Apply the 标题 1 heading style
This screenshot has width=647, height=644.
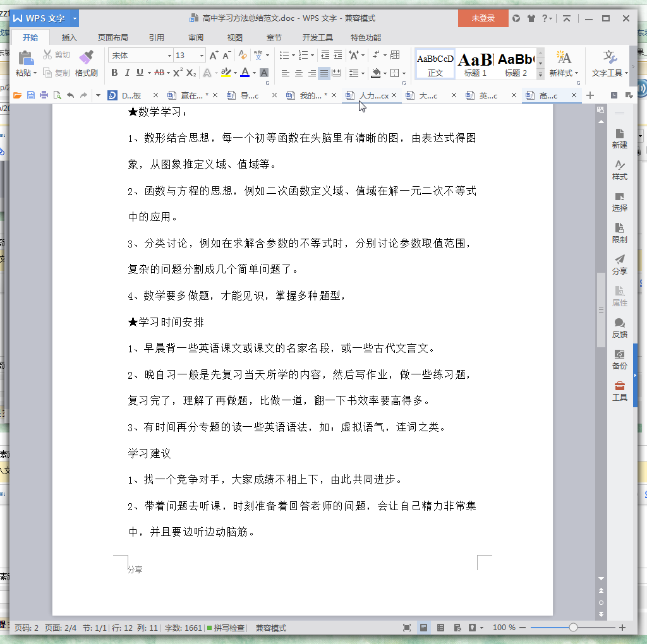[475, 64]
